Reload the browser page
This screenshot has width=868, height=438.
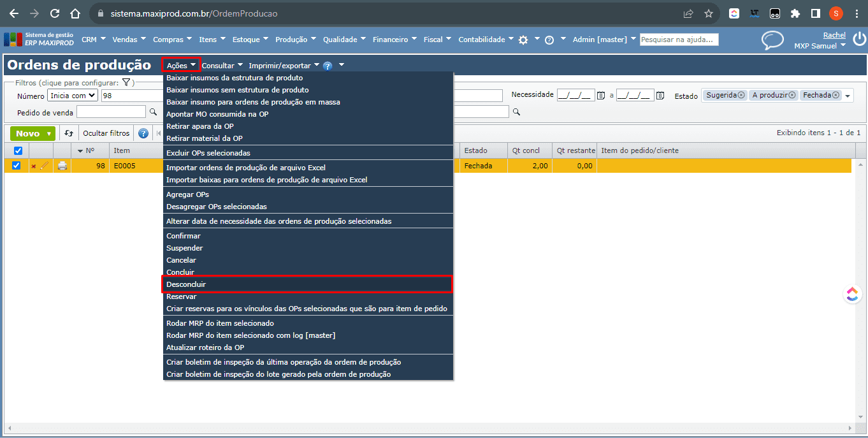tap(55, 13)
